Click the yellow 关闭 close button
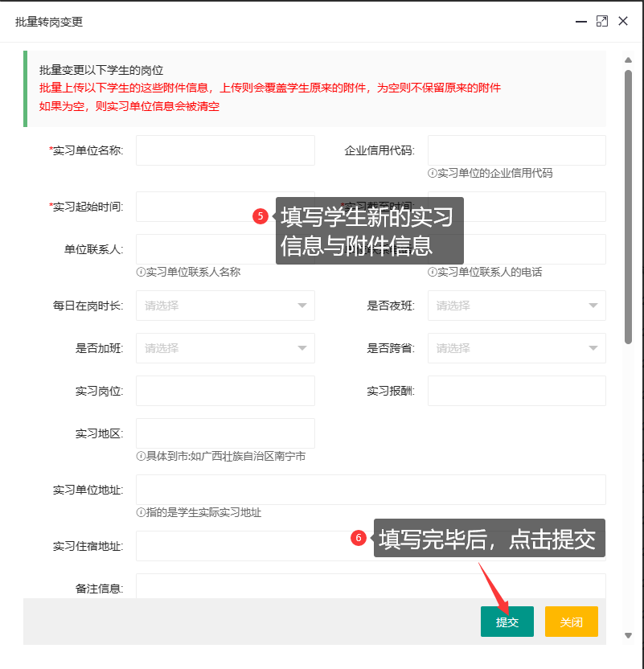 [571, 622]
